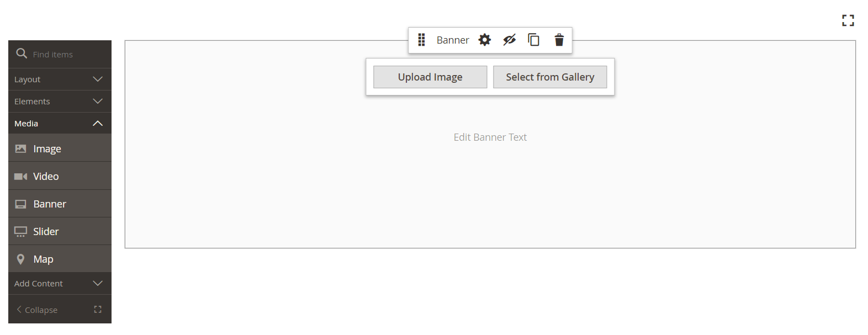This screenshot has height=335, width=868.
Task: Delete the Banner with the trash icon
Action: [x=559, y=40]
